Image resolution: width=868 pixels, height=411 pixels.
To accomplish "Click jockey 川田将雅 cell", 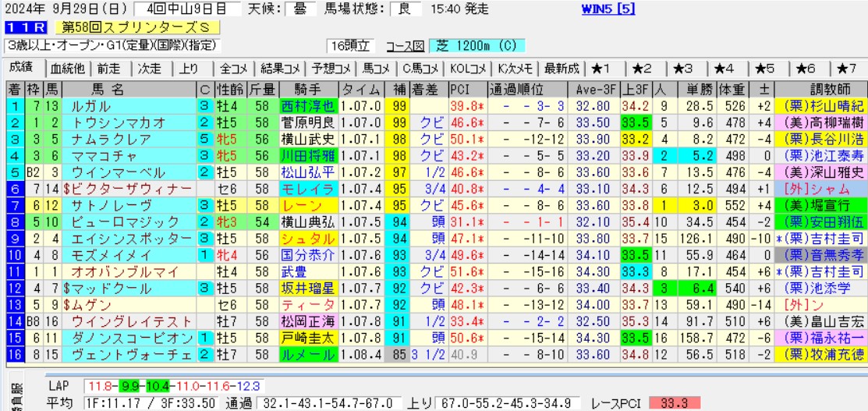I will 307,155.
